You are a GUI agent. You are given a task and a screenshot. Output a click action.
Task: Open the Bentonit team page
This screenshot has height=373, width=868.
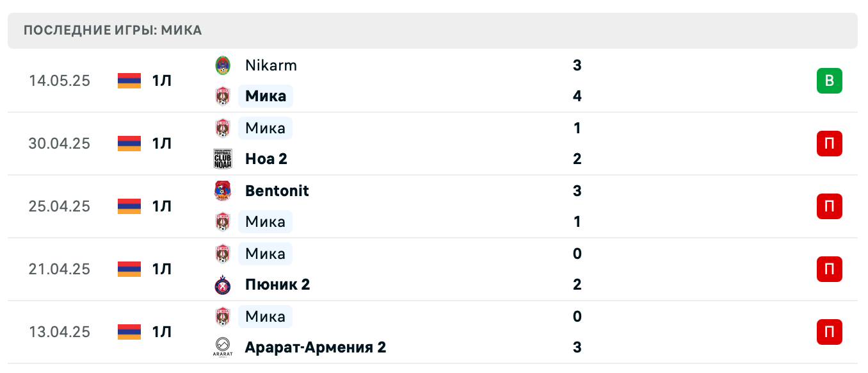point(277,191)
